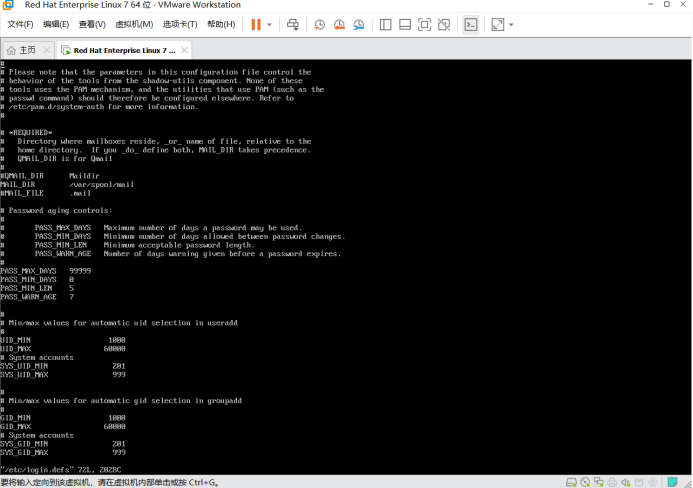The image size is (693, 488).
Task: Click the UID_MAX 60000 line
Action: click(63, 349)
